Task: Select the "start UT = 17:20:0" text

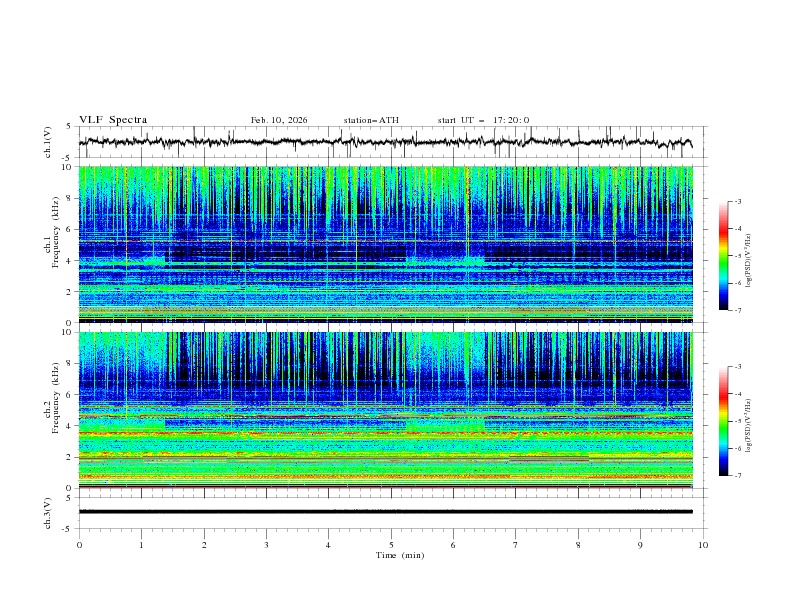Action: click(483, 120)
